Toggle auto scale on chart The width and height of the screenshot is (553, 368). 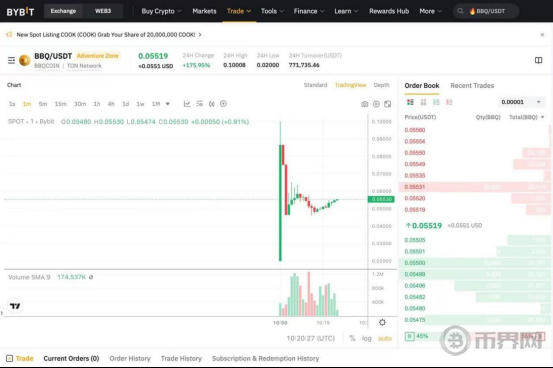click(385, 338)
